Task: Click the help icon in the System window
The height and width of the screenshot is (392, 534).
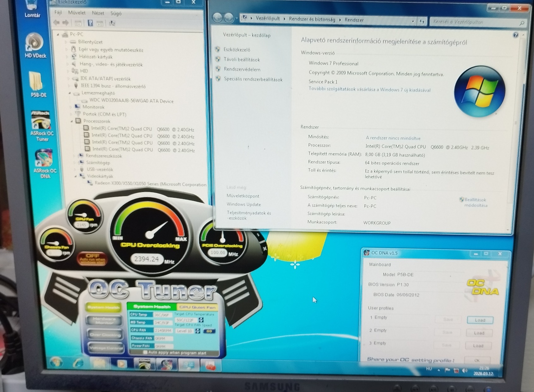Action: point(515,35)
